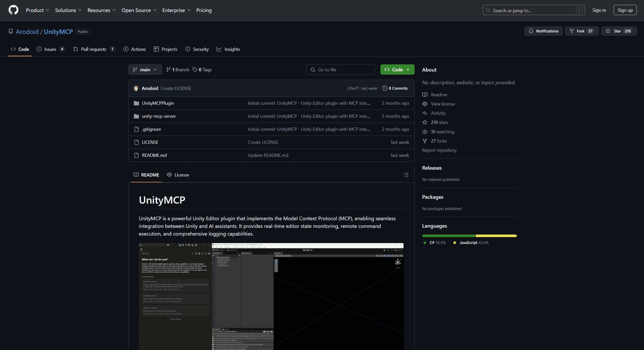The image size is (644, 350).
Task: Open the Arodoid owner profile link
Action: 27,31
